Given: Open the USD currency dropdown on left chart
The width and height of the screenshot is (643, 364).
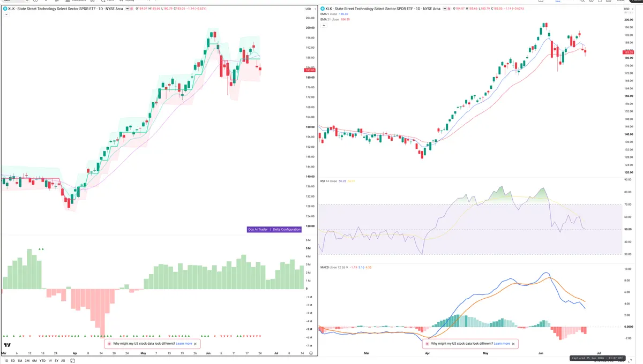Looking at the screenshot, I should [x=309, y=9].
